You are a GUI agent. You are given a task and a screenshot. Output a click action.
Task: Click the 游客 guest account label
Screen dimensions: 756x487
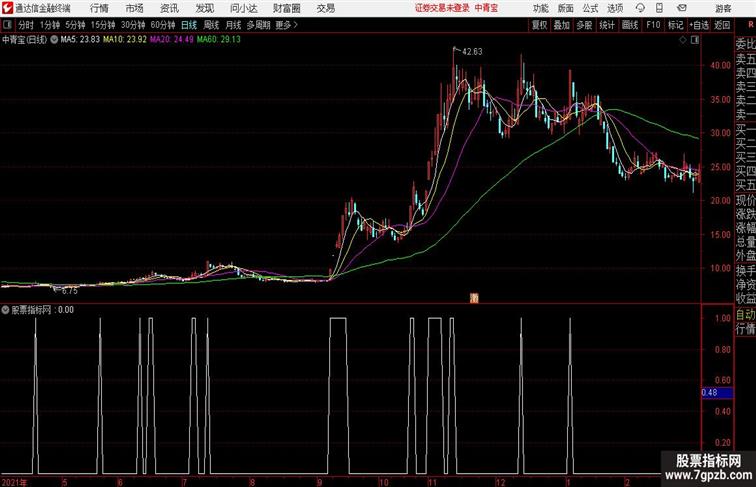tap(723, 8)
